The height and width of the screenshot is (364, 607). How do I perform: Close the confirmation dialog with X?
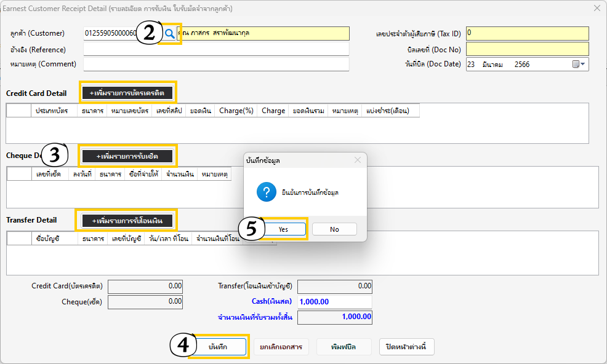(358, 160)
